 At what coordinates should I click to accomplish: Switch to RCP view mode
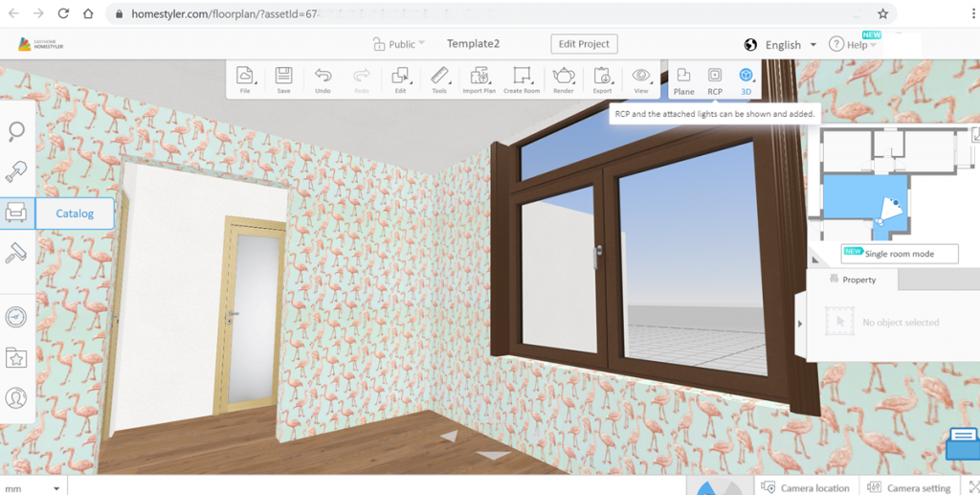pos(715,79)
